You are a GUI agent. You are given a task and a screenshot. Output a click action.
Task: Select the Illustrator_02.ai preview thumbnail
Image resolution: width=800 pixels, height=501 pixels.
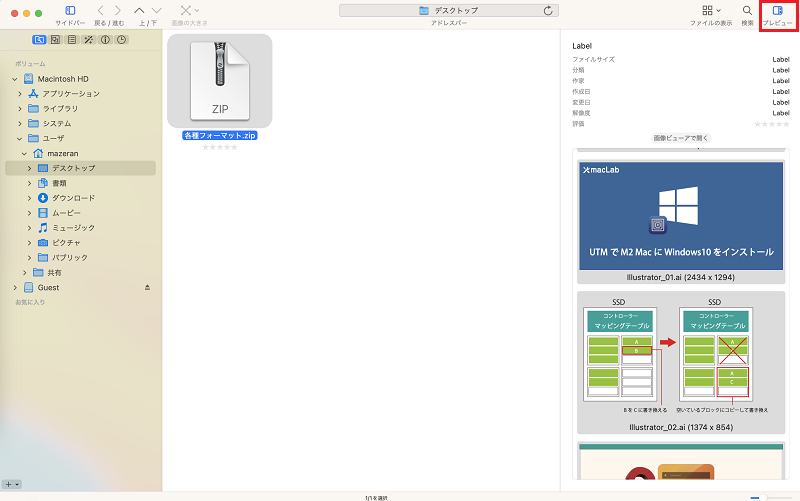[681, 356]
